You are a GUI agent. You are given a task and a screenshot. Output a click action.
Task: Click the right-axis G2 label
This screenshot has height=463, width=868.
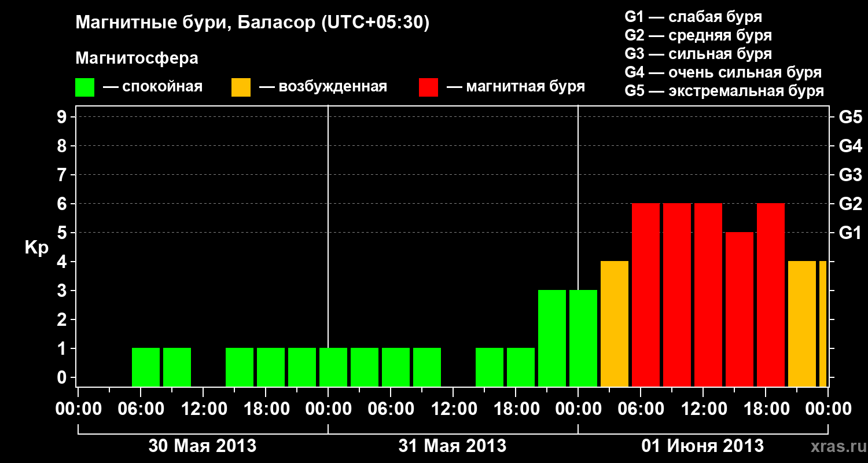tap(851, 204)
